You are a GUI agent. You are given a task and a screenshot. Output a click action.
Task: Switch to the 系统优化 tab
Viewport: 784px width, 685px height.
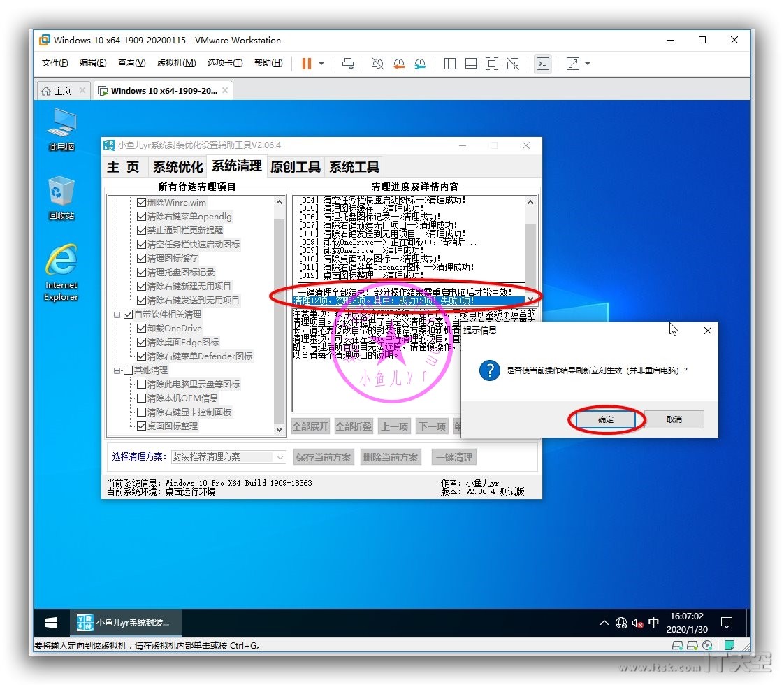pos(177,167)
